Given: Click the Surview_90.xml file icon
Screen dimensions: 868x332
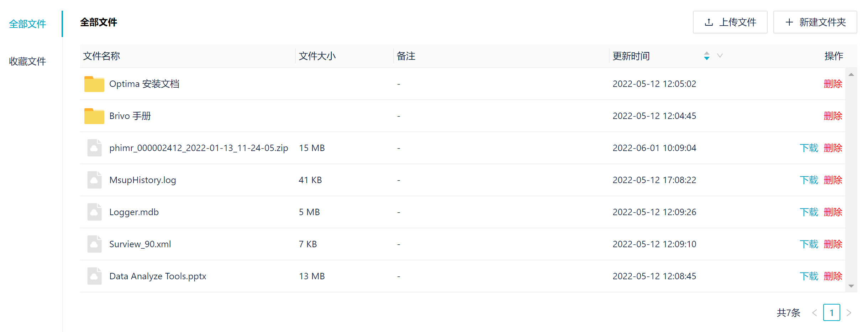Looking at the screenshot, I should (94, 244).
